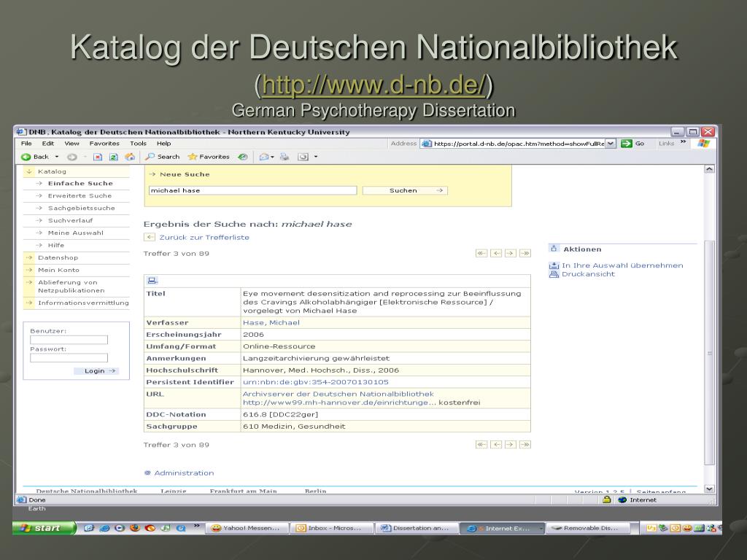Expand the address bar URL dropdown

[x=611, y=144]
